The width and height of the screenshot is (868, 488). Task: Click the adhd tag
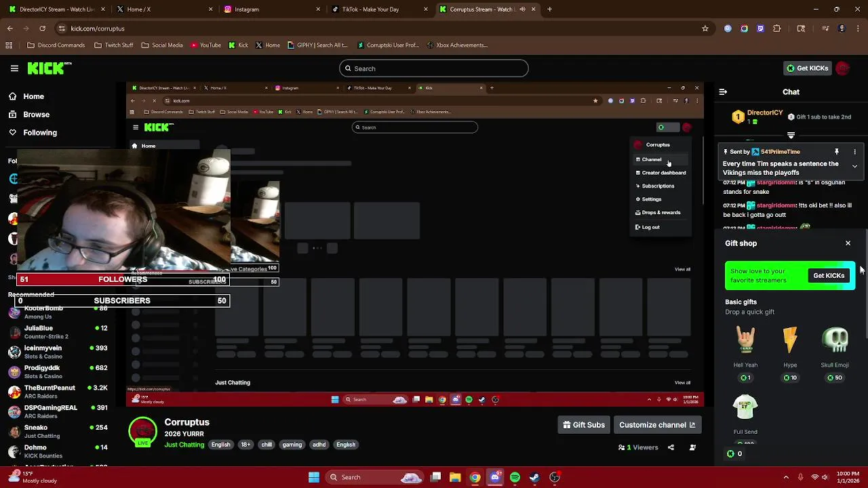tap(319, 445)
